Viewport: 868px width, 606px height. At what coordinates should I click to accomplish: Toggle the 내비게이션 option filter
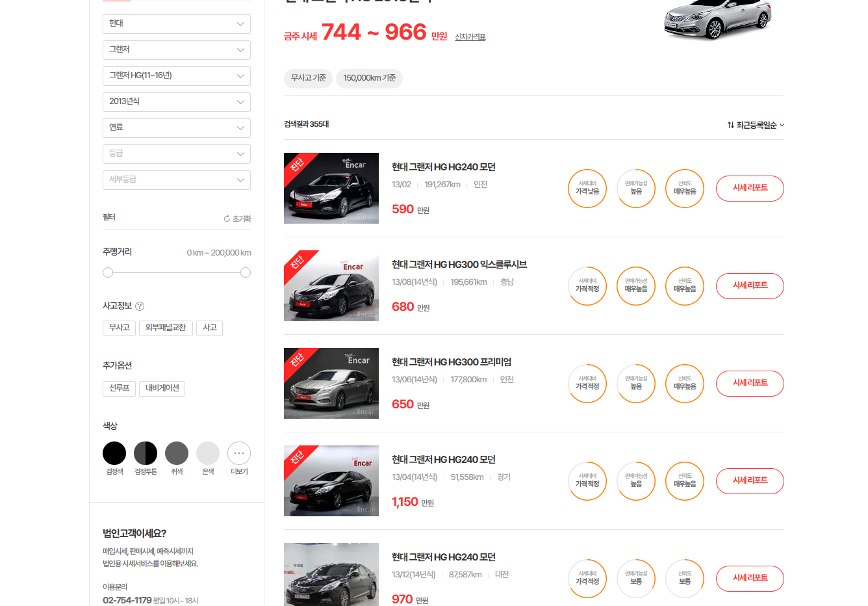click(x=162, y=388)
